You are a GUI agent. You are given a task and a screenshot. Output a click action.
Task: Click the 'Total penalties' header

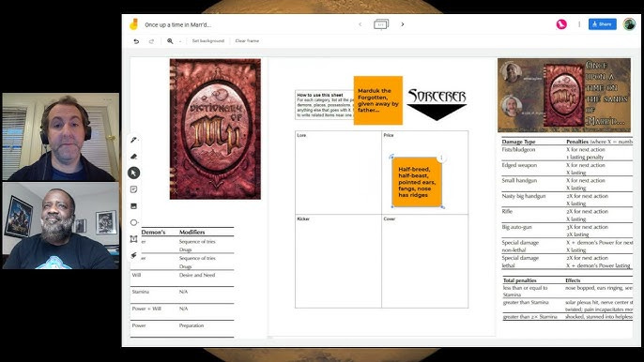(x=519, y=280)
